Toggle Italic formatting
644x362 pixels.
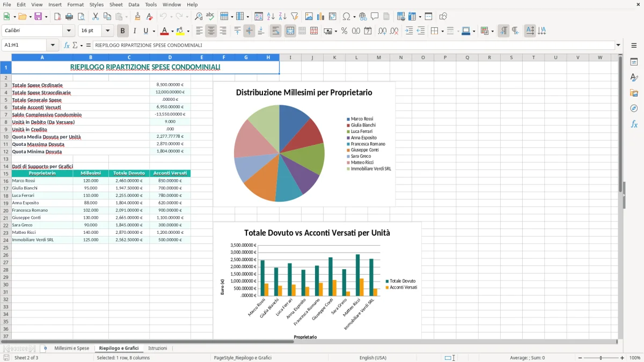coord(135,31)
